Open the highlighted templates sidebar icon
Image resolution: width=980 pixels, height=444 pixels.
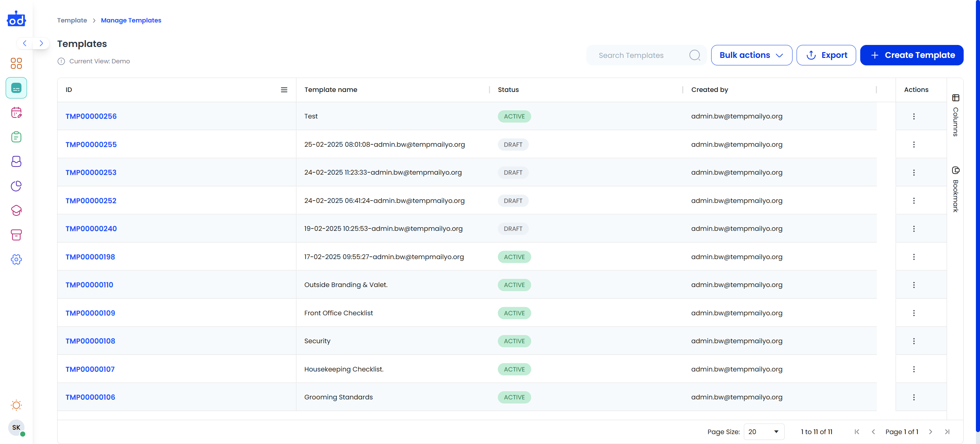click(x=16, y=88)
